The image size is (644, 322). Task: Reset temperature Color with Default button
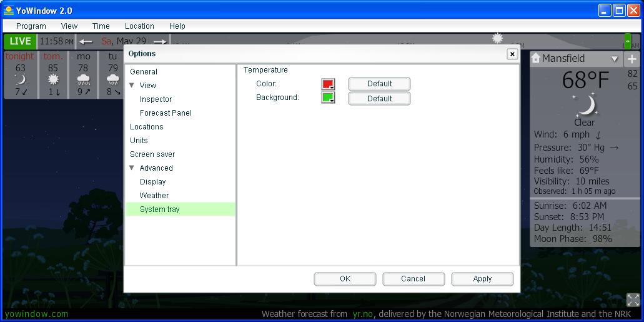[379, 84]
